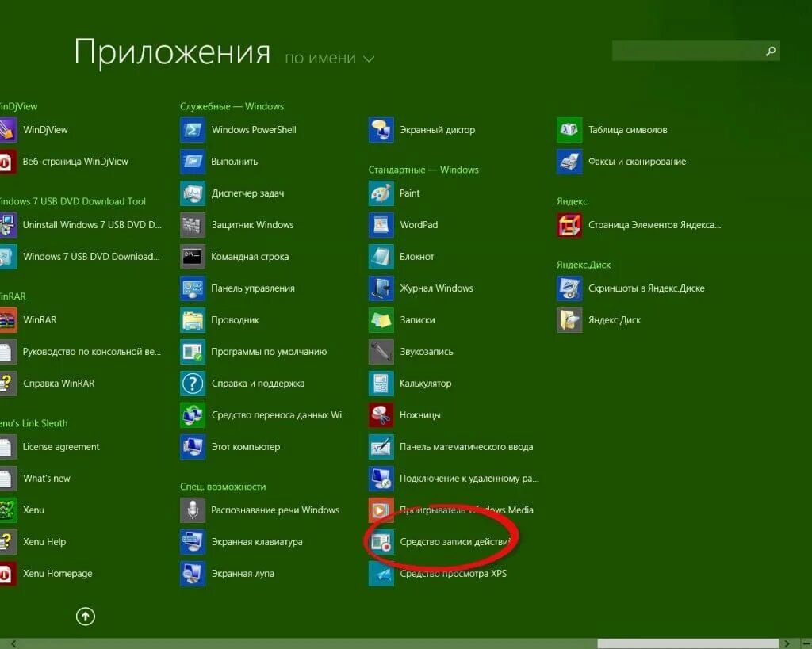Open Таблица символов icon
Screen dimensions: 812x649
569,130
